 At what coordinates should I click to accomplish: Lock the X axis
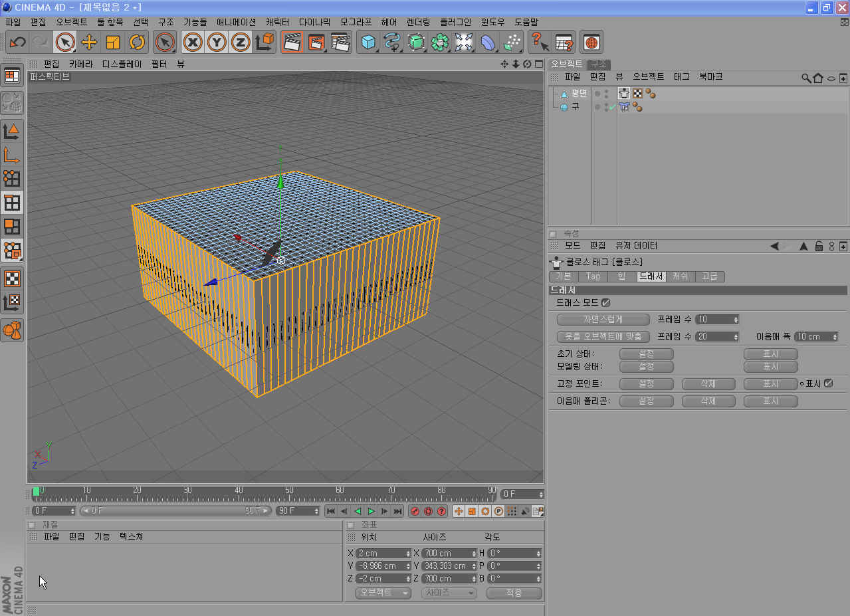click(x=193, y=43)
